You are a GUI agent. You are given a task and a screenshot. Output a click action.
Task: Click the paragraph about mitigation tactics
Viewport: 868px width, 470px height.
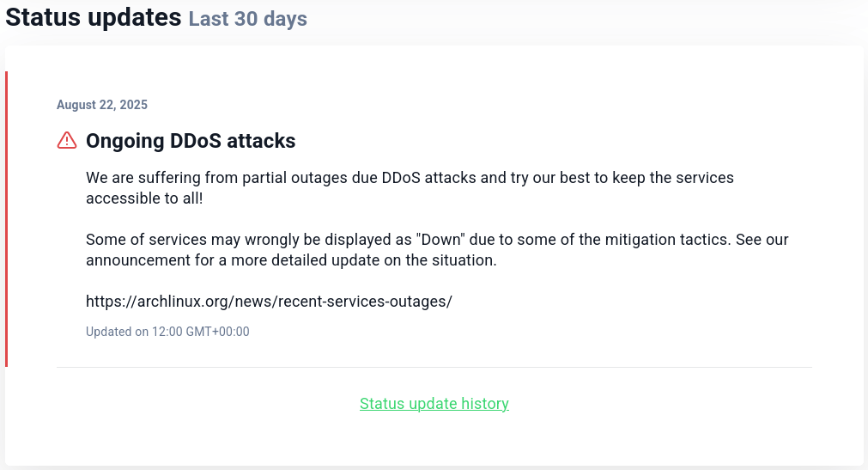coord(437,250)
